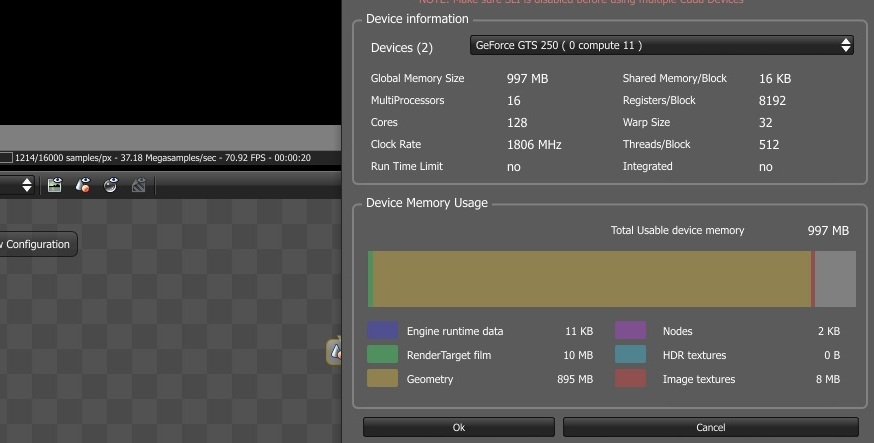This screenshot has width=874, height=443.
Task: Click the 'RenderTarget film' legend label
Action: tap(449, 355)
